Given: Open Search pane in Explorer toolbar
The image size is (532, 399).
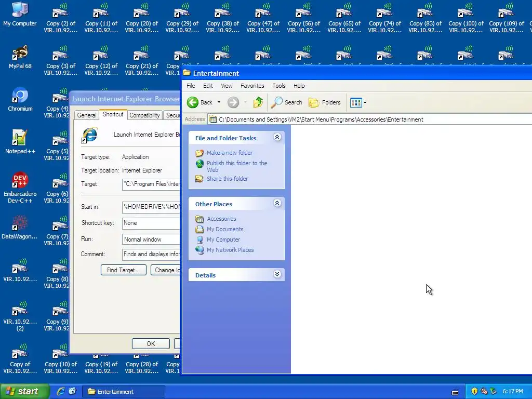Looking at the screenshot, I should click(286, 102).
